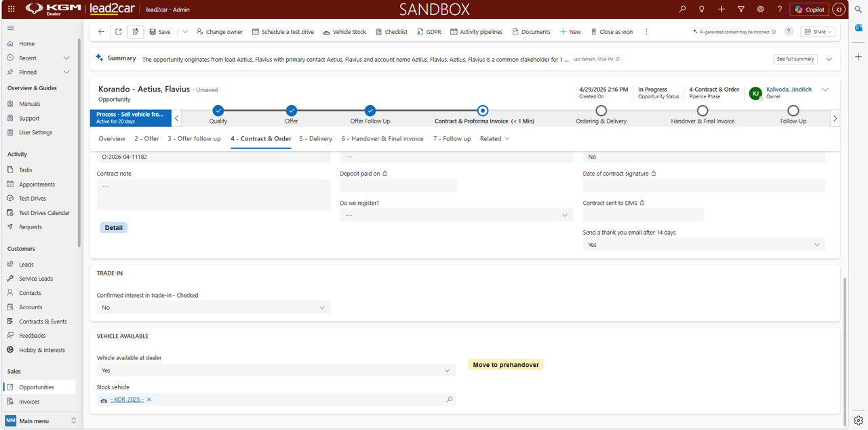The image size is (868, 430).
Task: Switch to the 2 - Offer tab
Action: [146, 139]
